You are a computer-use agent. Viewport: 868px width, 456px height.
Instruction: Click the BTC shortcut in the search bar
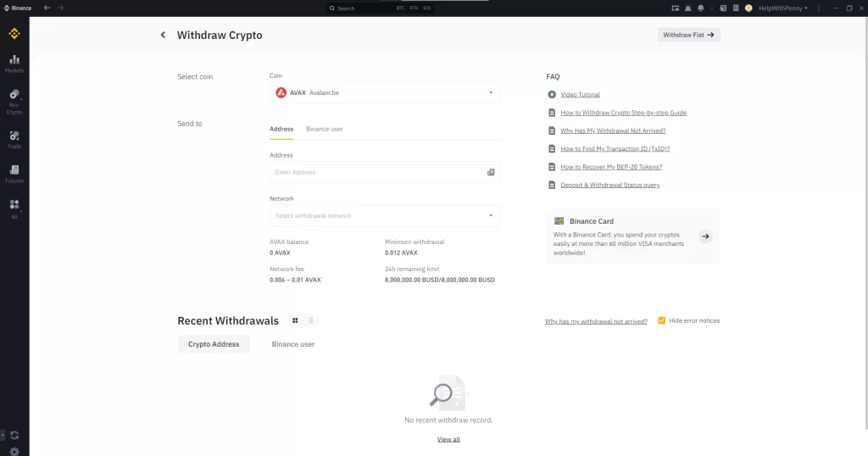tap(400, 8)
